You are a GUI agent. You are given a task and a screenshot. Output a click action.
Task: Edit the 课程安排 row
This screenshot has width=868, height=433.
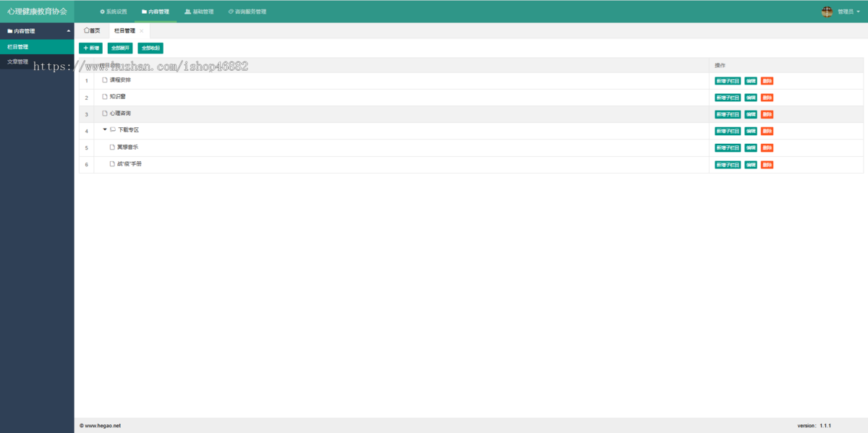coord(751,80)
